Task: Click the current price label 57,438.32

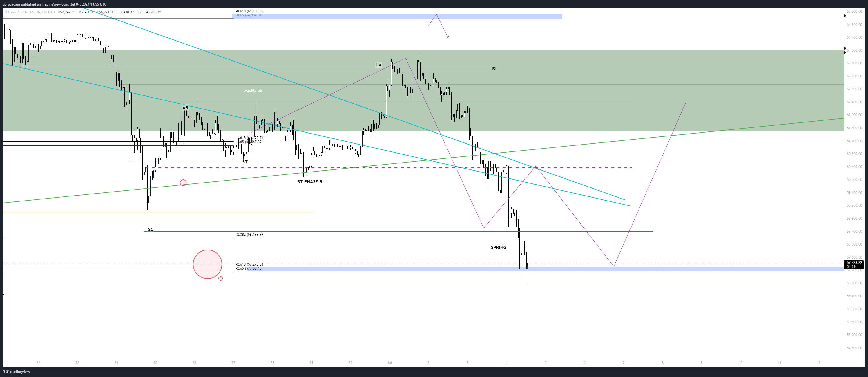Action: [854, 263]
